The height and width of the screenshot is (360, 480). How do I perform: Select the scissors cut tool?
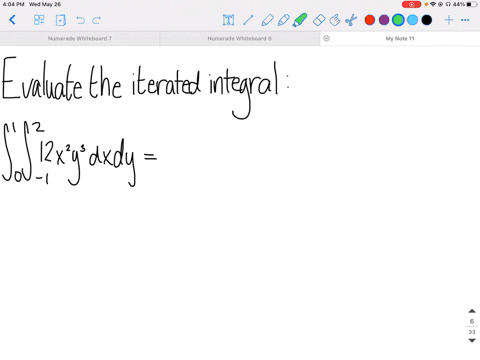pyautogui.click(x=351, y=20)
